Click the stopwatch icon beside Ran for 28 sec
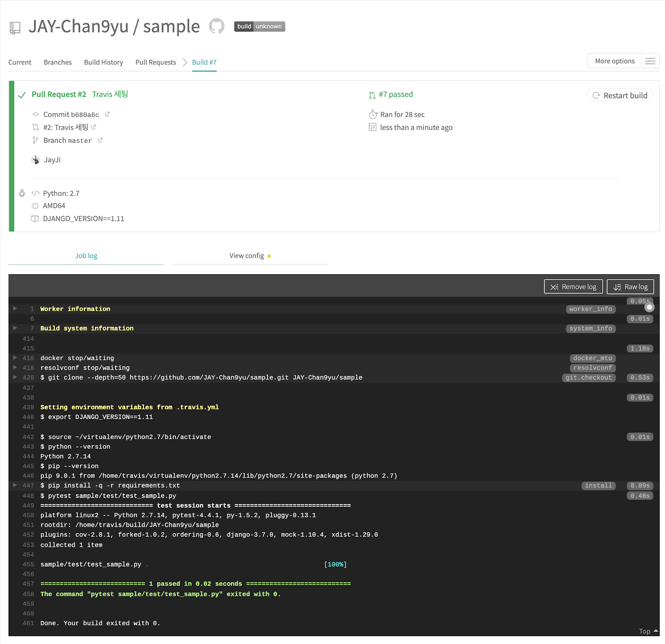Screen dimensions: 665x644 point(373,114)
